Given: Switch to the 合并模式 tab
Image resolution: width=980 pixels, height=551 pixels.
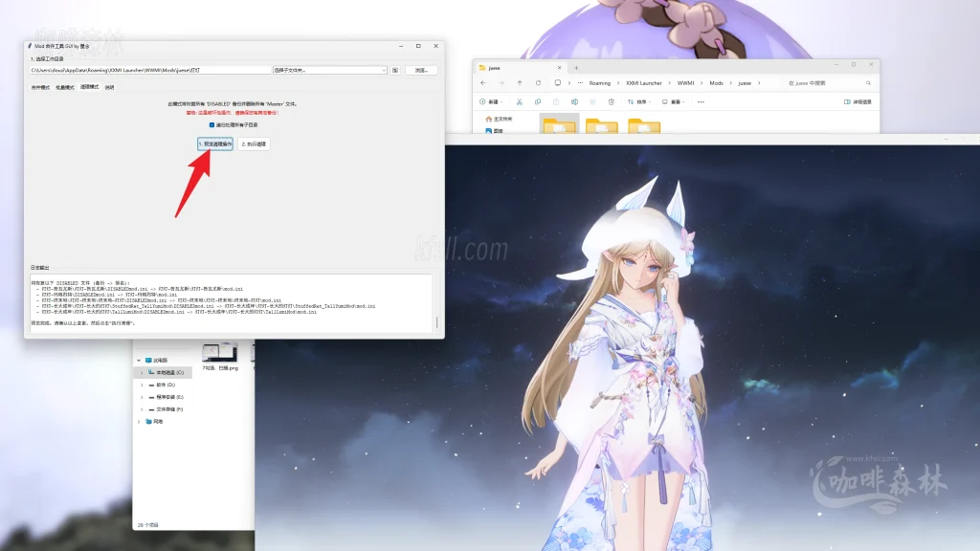Looking at the screenshot, I should coord(39,87).
